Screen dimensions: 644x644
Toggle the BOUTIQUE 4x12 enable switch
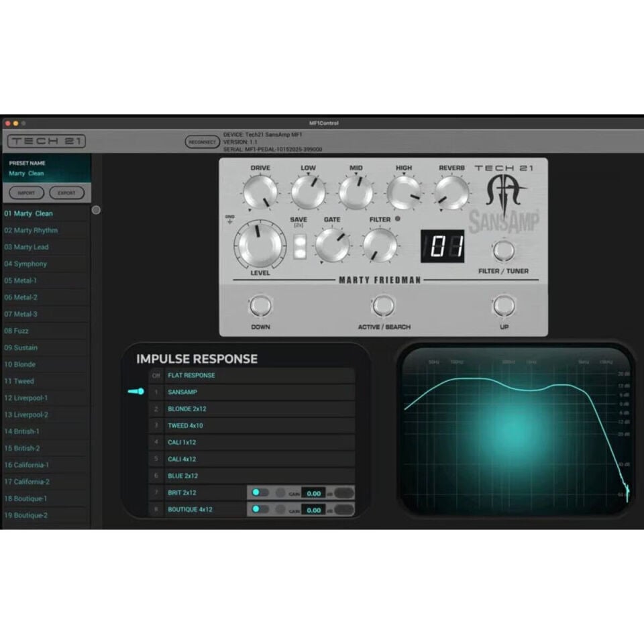[x=260, y=509]
